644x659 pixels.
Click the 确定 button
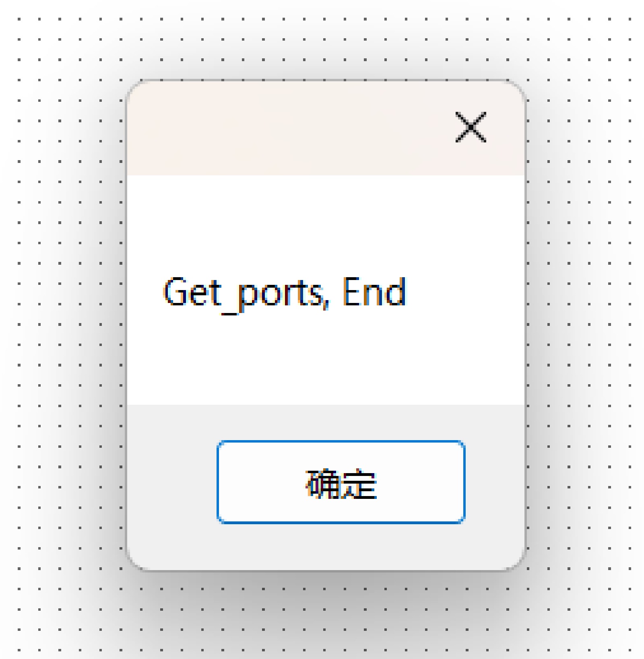(x=341, y=482)
